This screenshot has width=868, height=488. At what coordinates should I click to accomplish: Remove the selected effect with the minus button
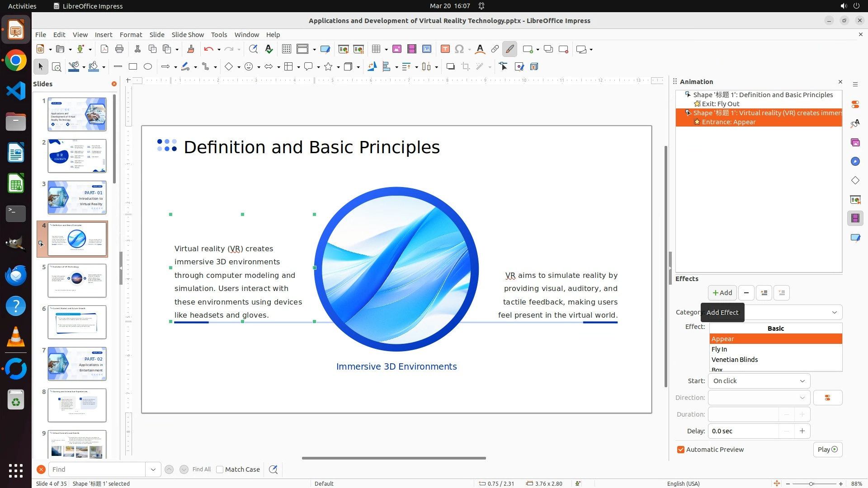coord(746,293)
